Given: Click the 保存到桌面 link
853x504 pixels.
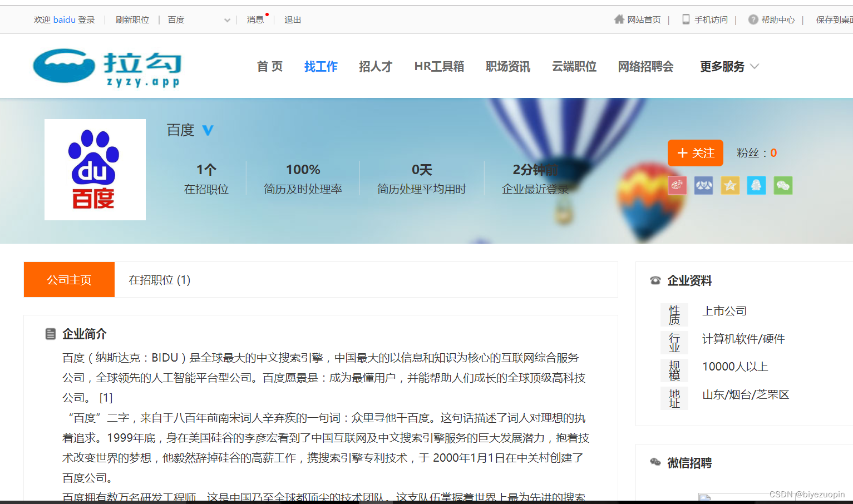Looking at the screenshot, I should pos(834,19).
